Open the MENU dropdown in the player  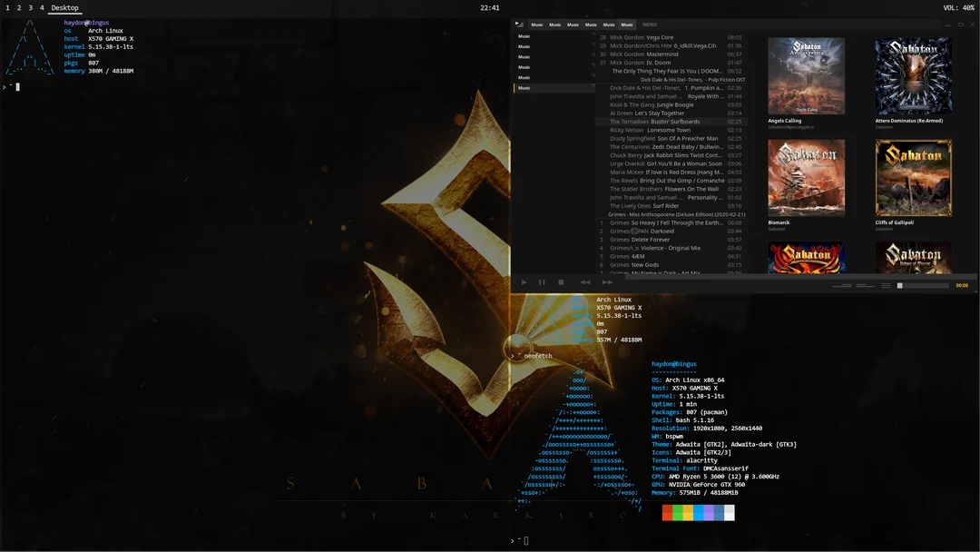click(650, 25)
